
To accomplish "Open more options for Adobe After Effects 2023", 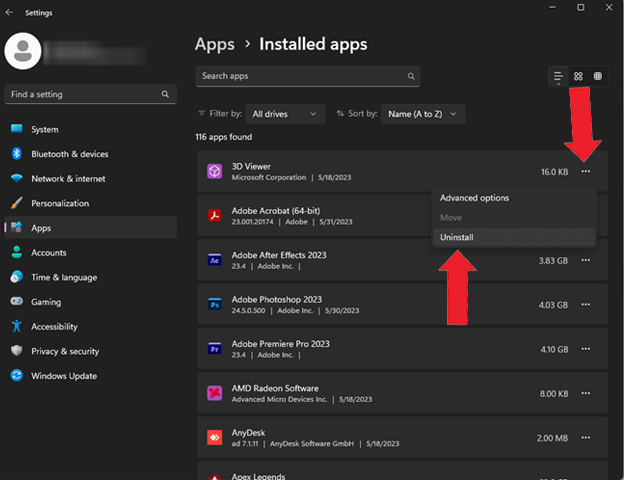I will pyautogui.click(x=585, y=260).
